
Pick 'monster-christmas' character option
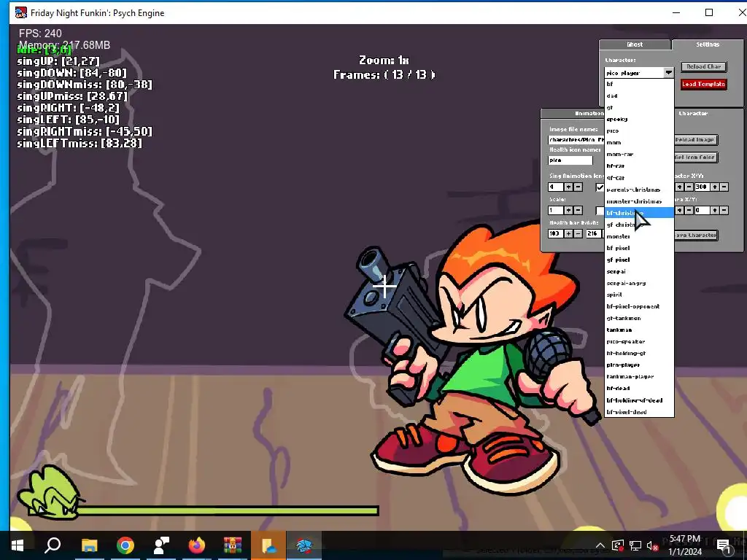click(639, 201)
